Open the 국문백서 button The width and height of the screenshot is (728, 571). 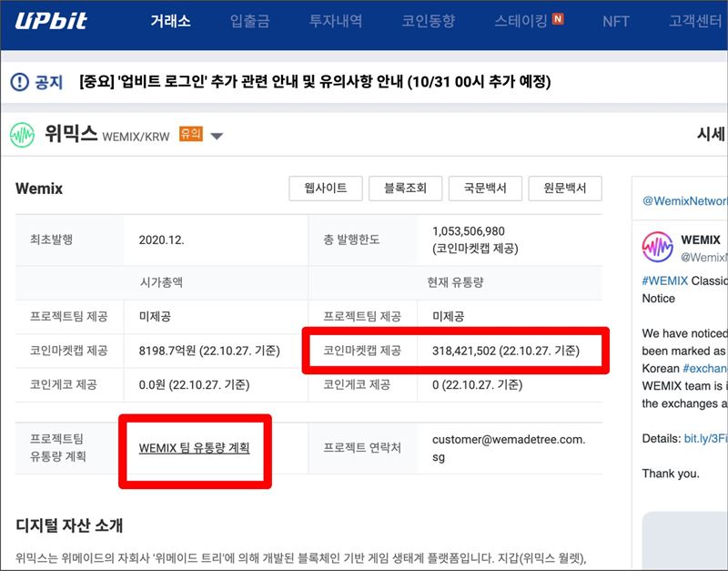tap(485, 189)
